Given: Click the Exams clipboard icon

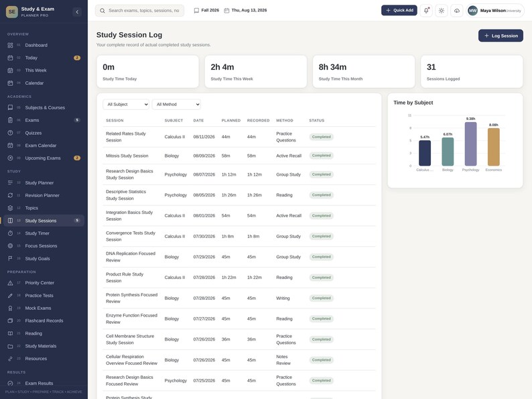Looking at the screenshot, I should [10, 120].
